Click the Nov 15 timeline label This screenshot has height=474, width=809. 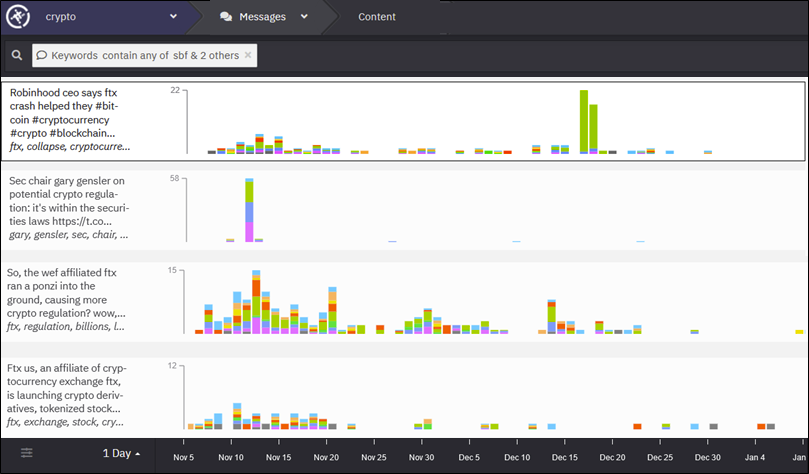click(x=279, y=457)
